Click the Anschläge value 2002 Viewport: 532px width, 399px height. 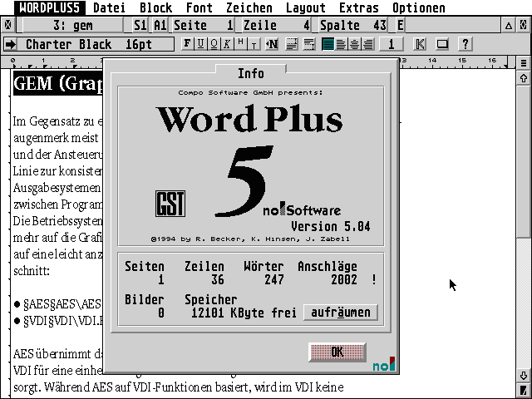[x=343, y=279]
